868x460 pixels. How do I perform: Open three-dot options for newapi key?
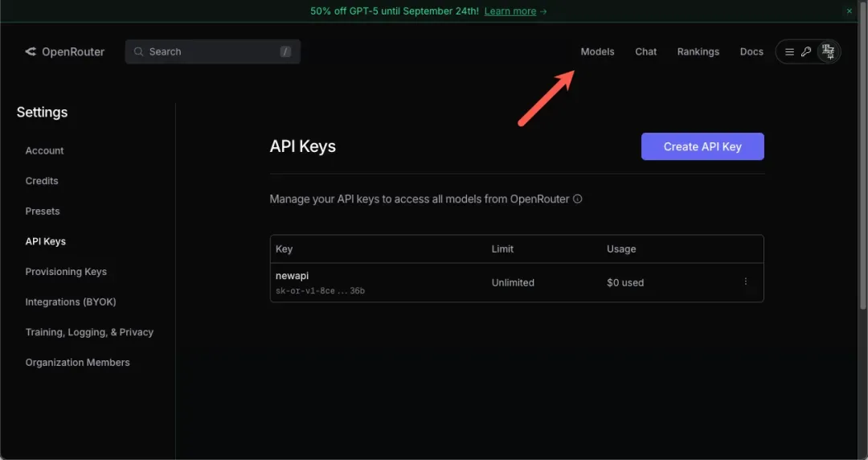(x=746, y=281)
